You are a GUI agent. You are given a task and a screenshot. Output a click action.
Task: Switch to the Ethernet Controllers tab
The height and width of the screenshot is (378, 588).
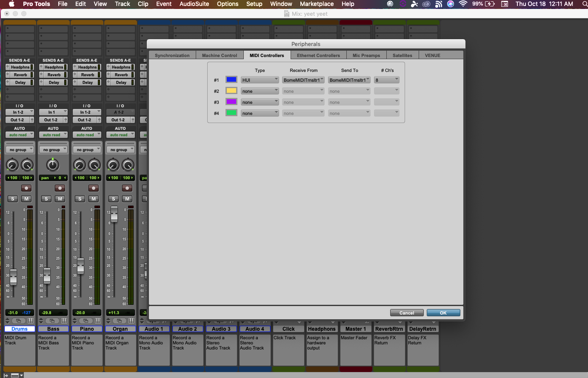(318, 55)
